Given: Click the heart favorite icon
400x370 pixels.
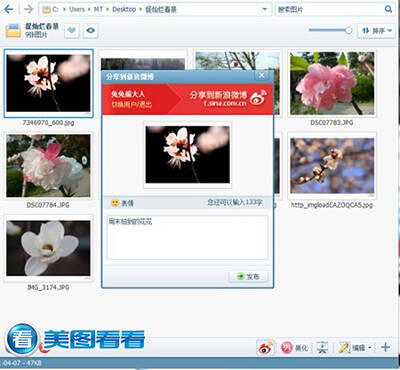Looking at the screenshot, I should click(x=72, y=31).
